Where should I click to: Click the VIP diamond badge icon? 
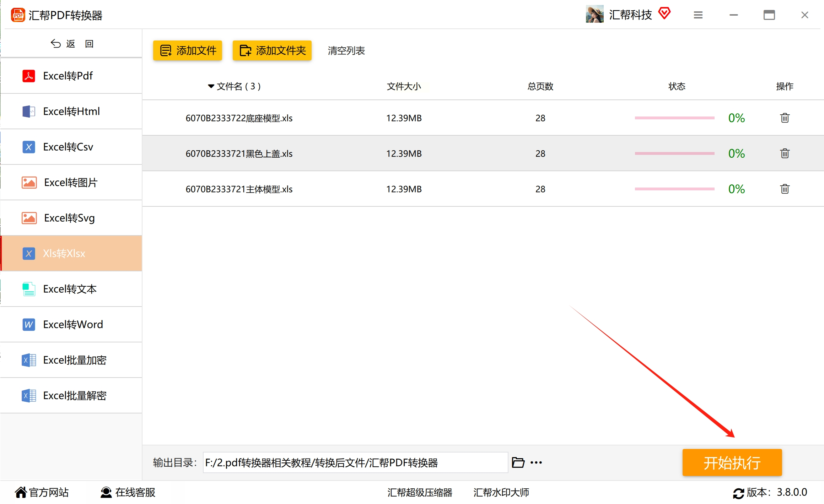pyautogui.click(x=664, y=13)
